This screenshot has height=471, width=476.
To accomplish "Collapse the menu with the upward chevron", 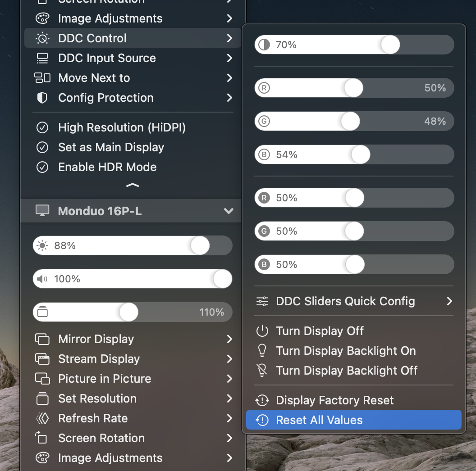I will click(132, 185).
